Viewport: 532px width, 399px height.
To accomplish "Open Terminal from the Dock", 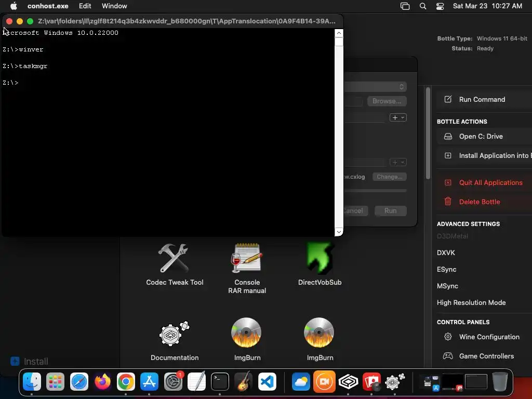I will 220,381.
